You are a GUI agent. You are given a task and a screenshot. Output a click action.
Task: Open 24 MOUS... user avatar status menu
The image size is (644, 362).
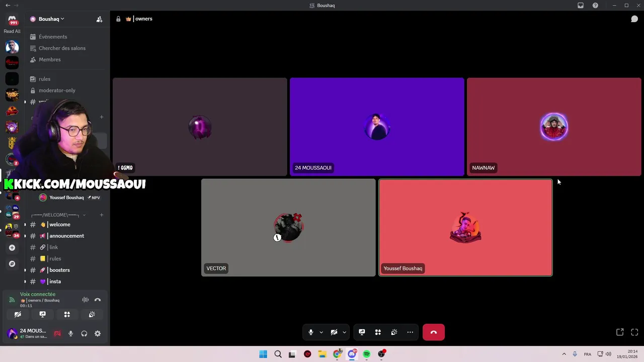(x=12, y=333)
